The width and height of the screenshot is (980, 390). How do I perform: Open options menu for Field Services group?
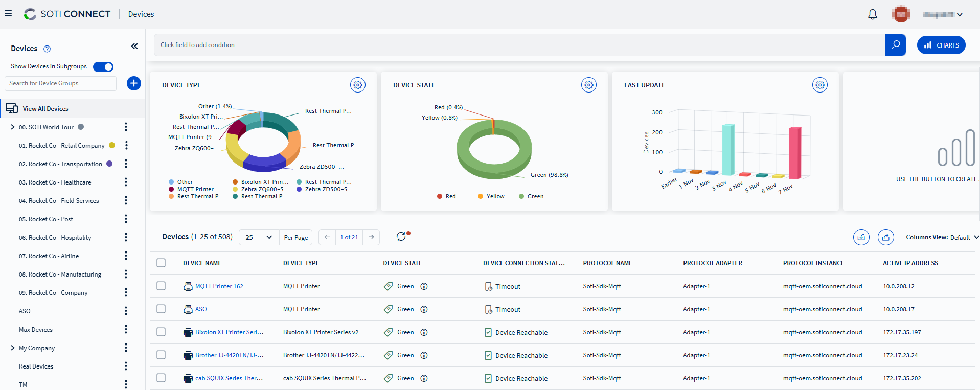(x=126, y=200)
